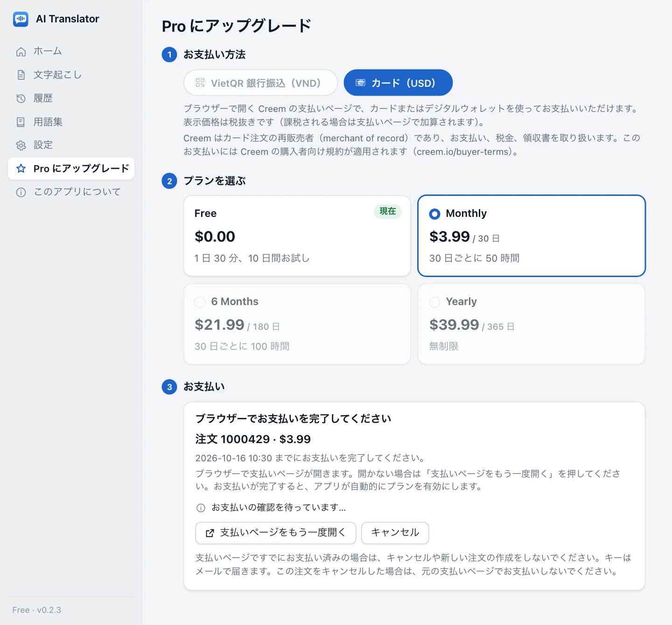Click the heading ブラウザーでお支払いを完了してください

click(294, 418)
